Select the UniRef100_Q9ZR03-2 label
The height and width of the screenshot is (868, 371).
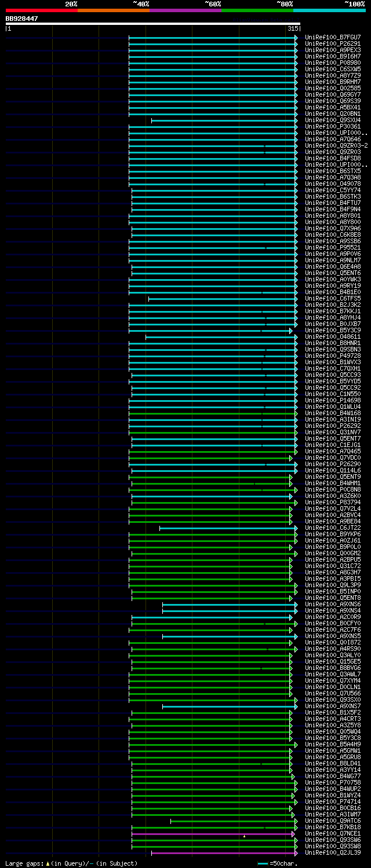click(336, 145)
